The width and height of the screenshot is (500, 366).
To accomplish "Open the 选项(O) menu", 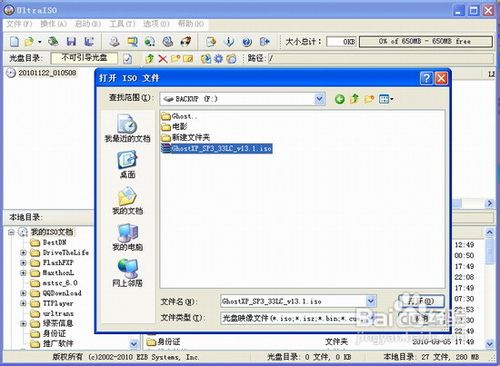I will pyautogui.click(x=156, y=24).
